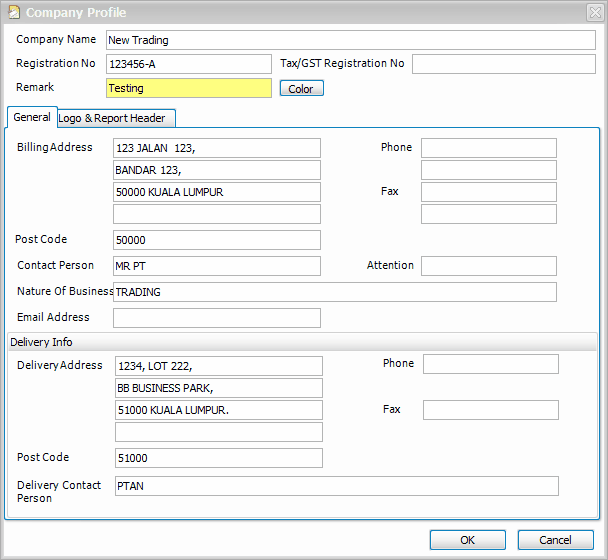Select the General tab

[x=32, y=117]
